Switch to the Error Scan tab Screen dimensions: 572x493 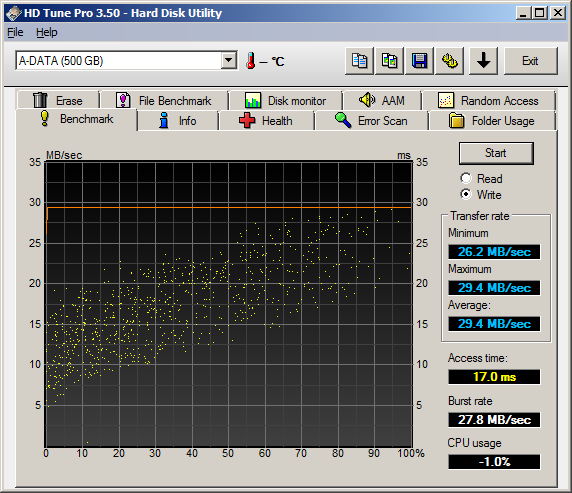(x=371, y=121)
